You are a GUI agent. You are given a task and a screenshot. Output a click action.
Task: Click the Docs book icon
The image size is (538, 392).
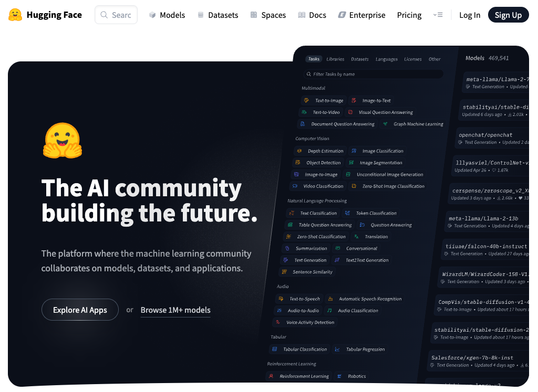[302, 15]
